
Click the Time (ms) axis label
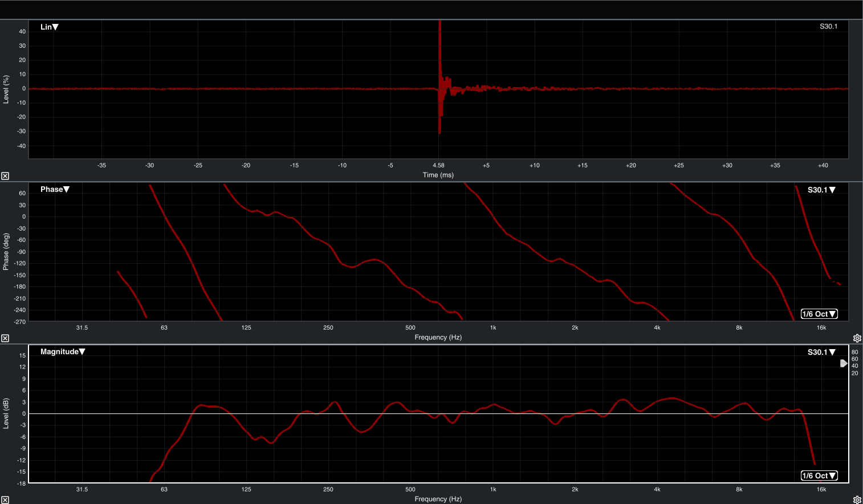[x=438, y=175]
